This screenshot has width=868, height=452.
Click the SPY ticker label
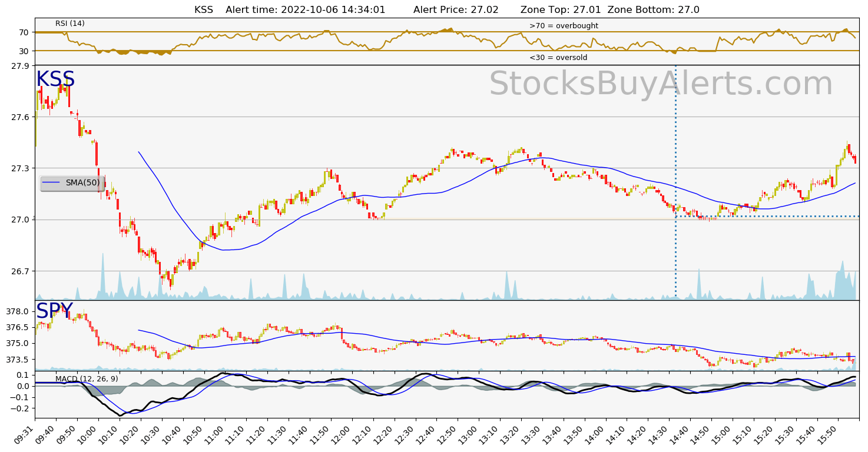pos(55,311)
